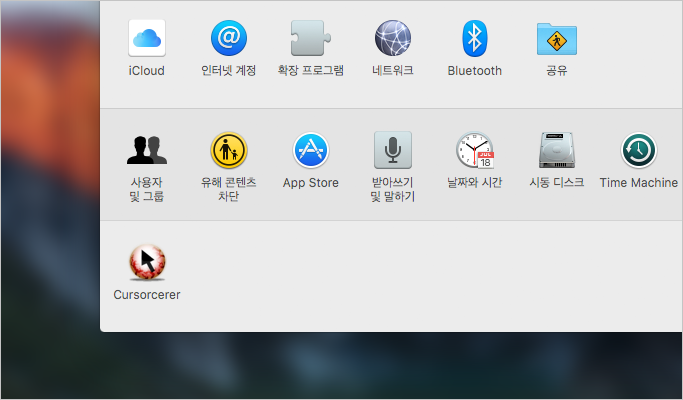683x400 pixels.
Task: Open Parental Controls (유해 콘텐츠 차단) icon
Action: click(229, 150)
